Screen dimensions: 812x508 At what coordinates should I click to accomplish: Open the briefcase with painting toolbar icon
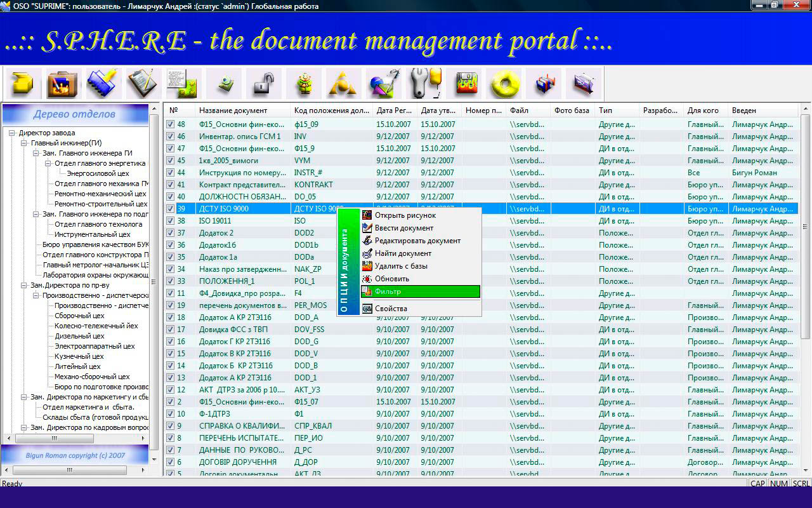point(63,83)
